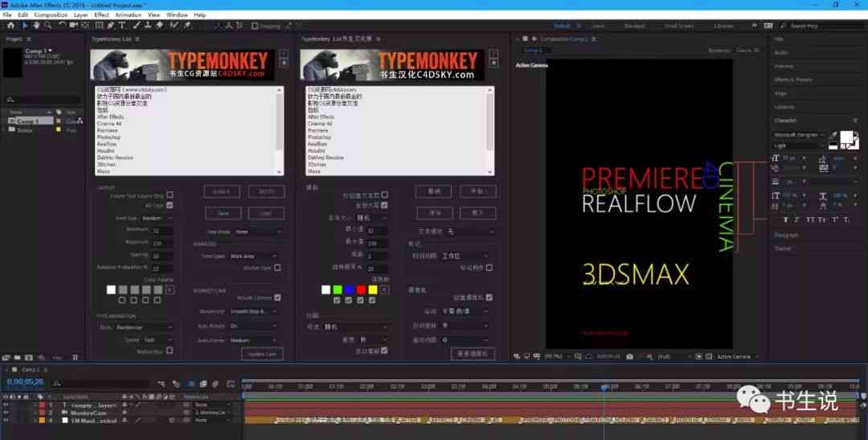
Task: Open the composition flowchart icon in timeline
Action: [161, 384]
